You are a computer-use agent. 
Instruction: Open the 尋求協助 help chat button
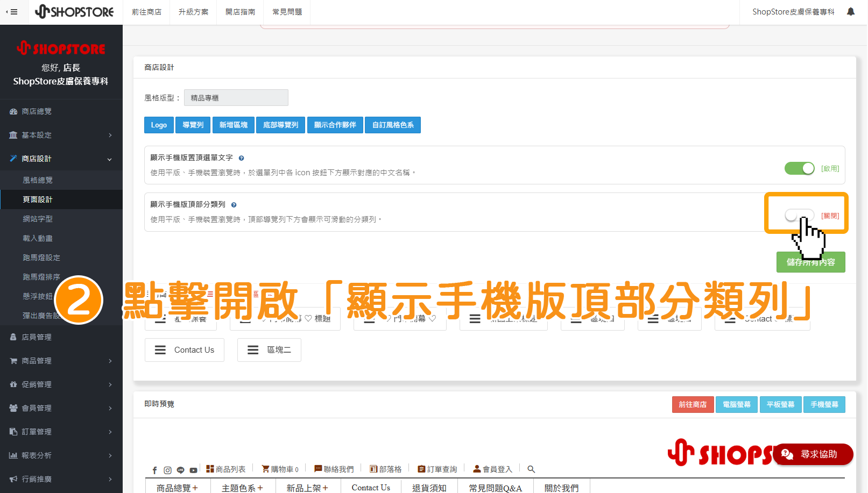[813, 454]
